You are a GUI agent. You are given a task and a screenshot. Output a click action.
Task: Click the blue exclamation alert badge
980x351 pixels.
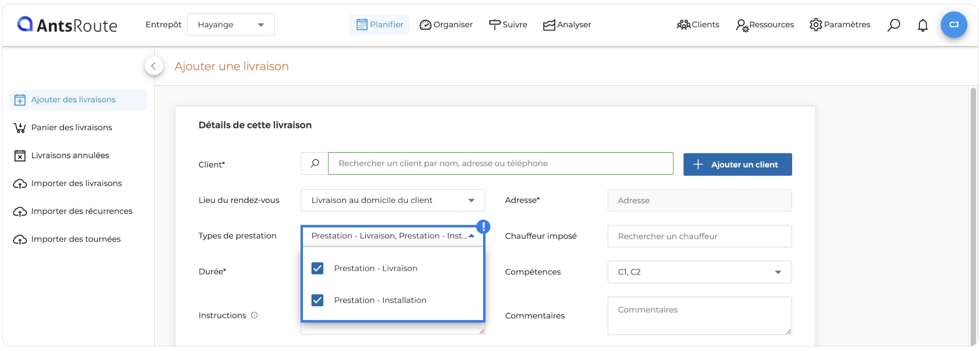pyautogui.click(x=483, y=227)
